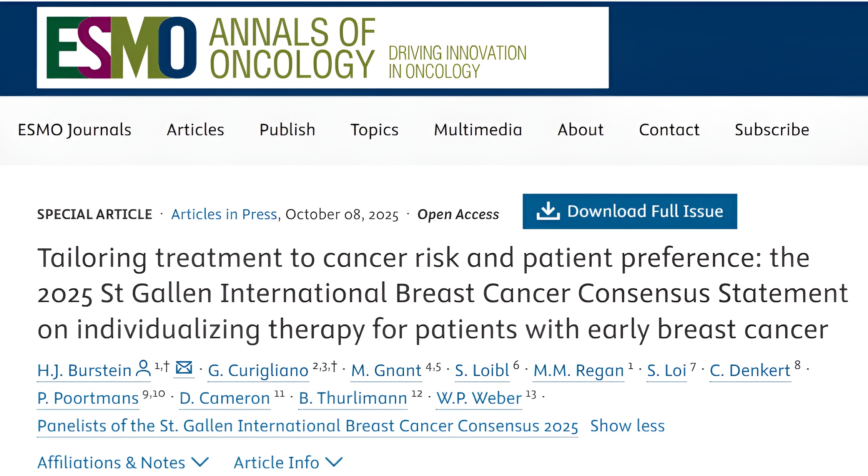868x476 pixels.
Task: Click the download arrow icon on Download Full Issue
Action: (x=548, y=211)
